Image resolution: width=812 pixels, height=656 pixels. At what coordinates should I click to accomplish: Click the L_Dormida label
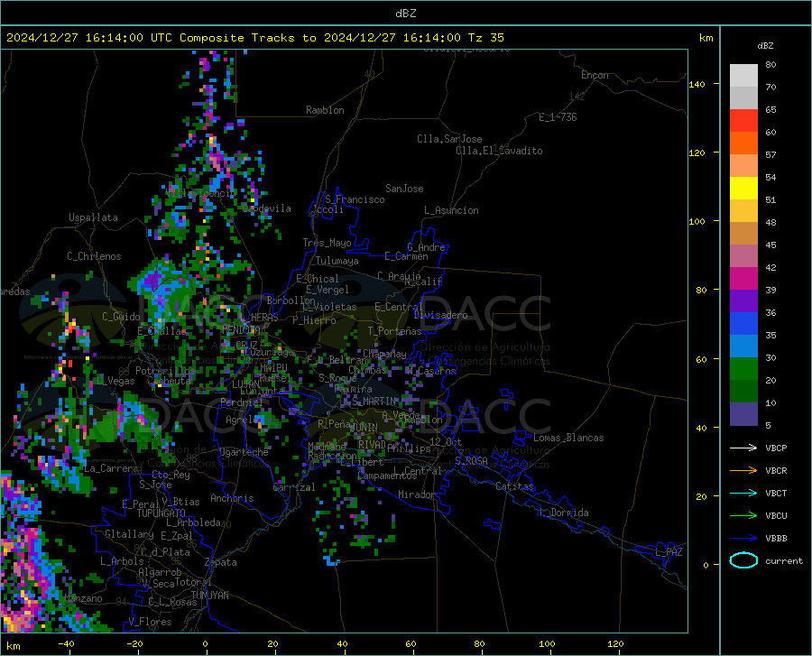pyautogui.click(x=563, y=513)
